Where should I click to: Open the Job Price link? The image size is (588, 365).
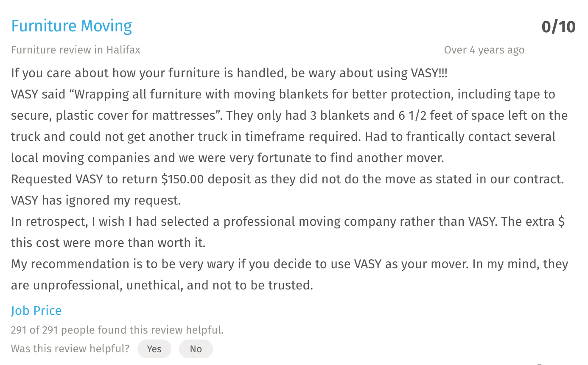(x=36, y=311)
